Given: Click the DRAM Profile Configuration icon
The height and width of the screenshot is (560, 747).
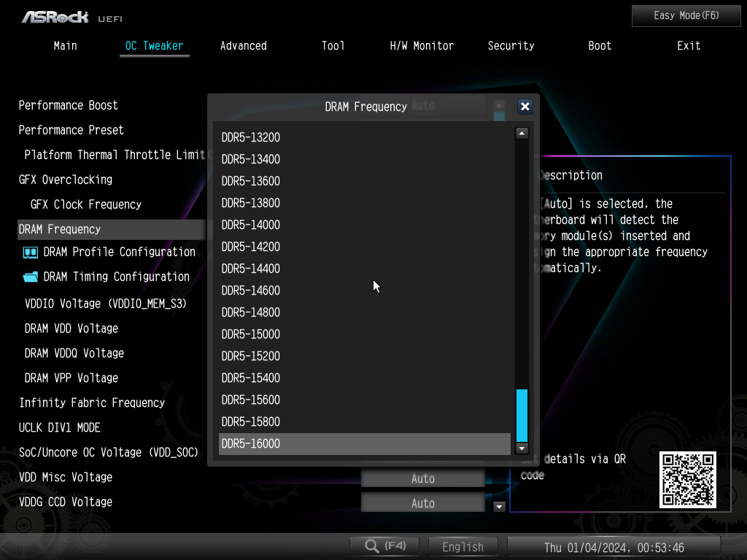Looking at the screenshot, I should 31,252.
